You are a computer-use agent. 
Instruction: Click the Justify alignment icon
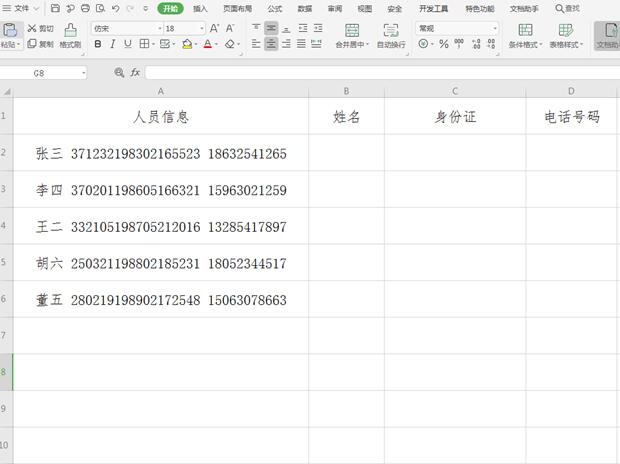[301, 44]
